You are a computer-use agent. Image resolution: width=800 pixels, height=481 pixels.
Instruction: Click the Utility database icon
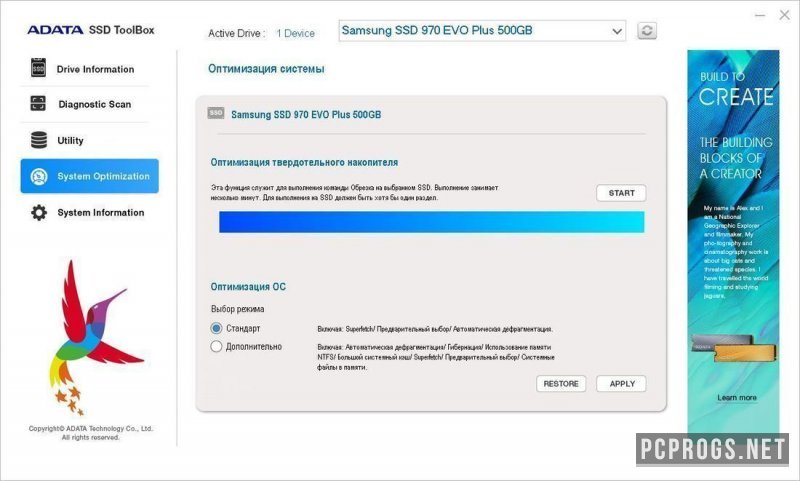[x=39, y=140]
